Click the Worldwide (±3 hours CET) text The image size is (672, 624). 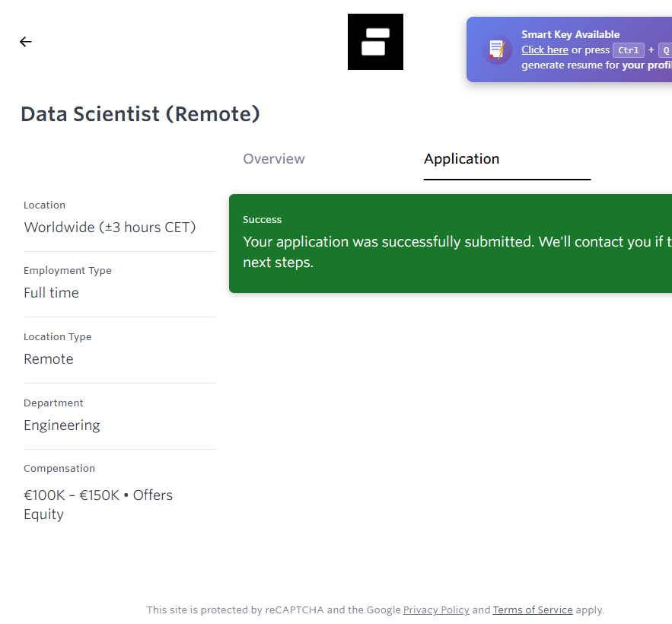[110, 228]
